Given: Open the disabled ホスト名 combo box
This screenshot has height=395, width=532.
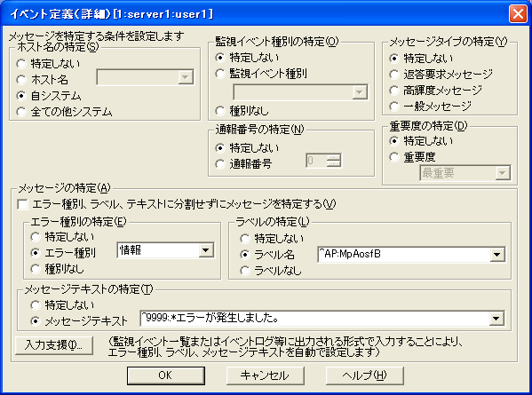Looking at the screenshot, I should tap(146, 77).
